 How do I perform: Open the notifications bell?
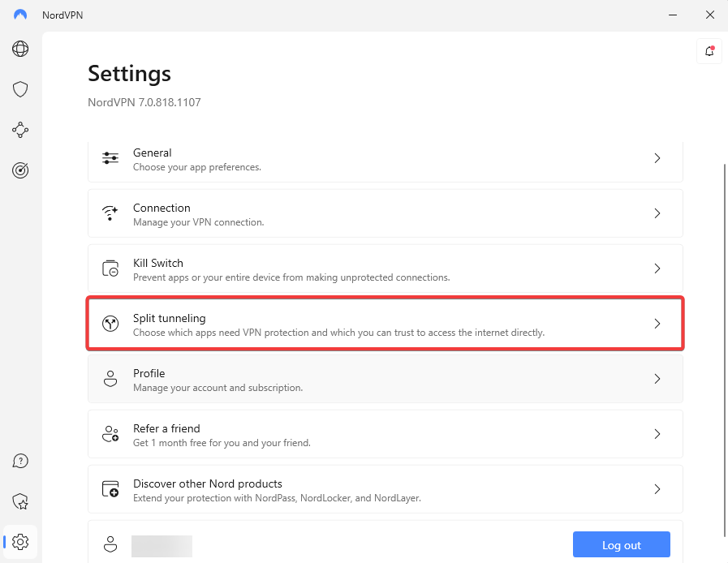point(709,50)
